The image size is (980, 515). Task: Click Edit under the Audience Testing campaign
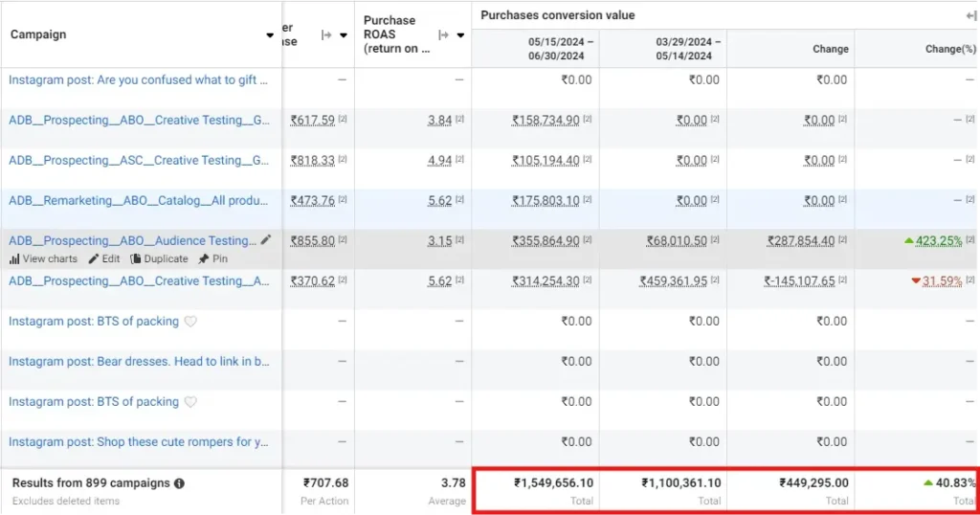(x=104, y=259)
